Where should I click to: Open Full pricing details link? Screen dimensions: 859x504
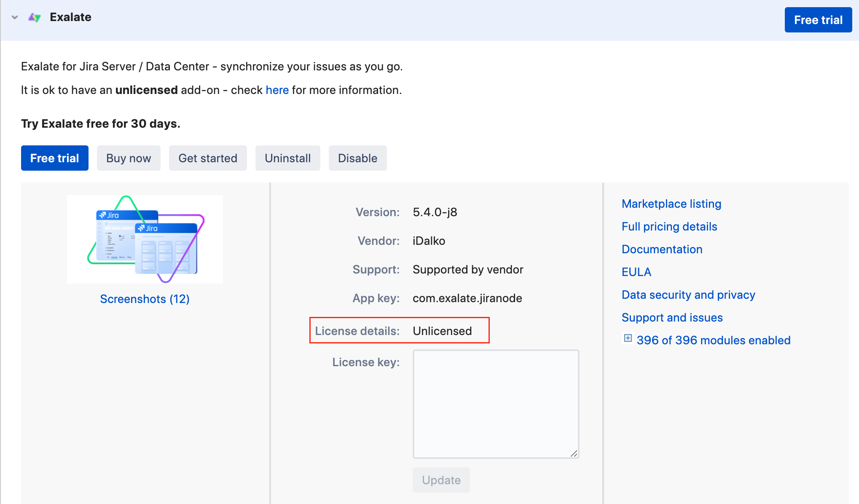[x=669, y=227]
